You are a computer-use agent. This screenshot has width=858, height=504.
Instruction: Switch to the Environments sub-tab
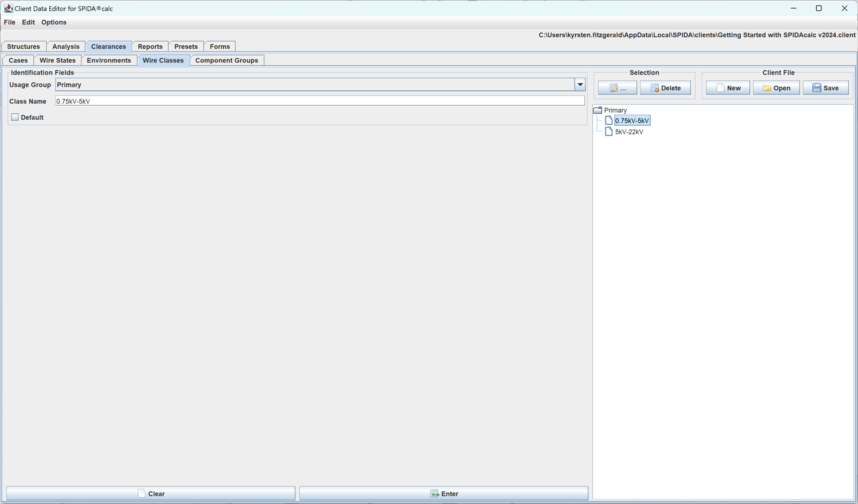click(x=109, y=60)
